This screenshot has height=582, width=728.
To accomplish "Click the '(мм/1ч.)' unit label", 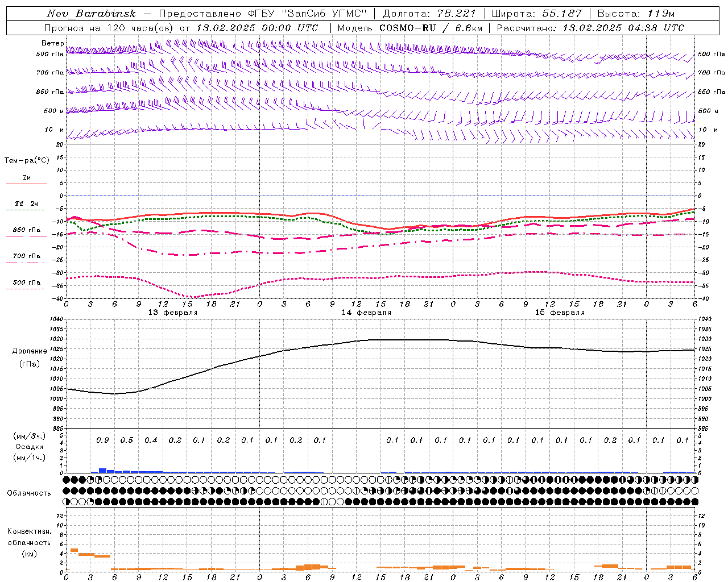I will 30,458.
